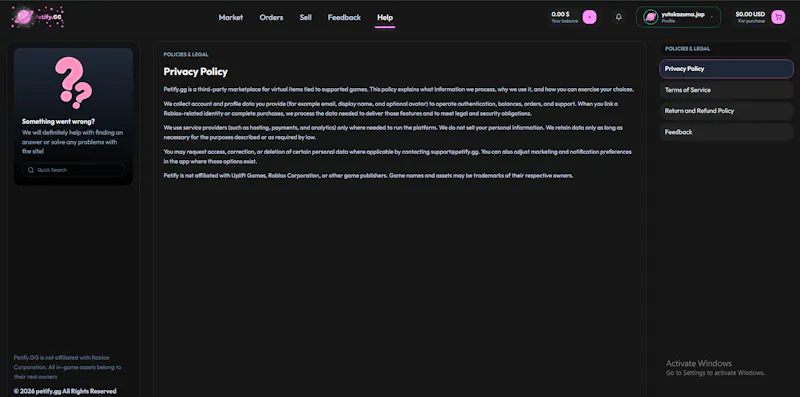Open the pink shopping cart icon
The width and height of the screenshot is (800, 397).
tap(778, 17)
